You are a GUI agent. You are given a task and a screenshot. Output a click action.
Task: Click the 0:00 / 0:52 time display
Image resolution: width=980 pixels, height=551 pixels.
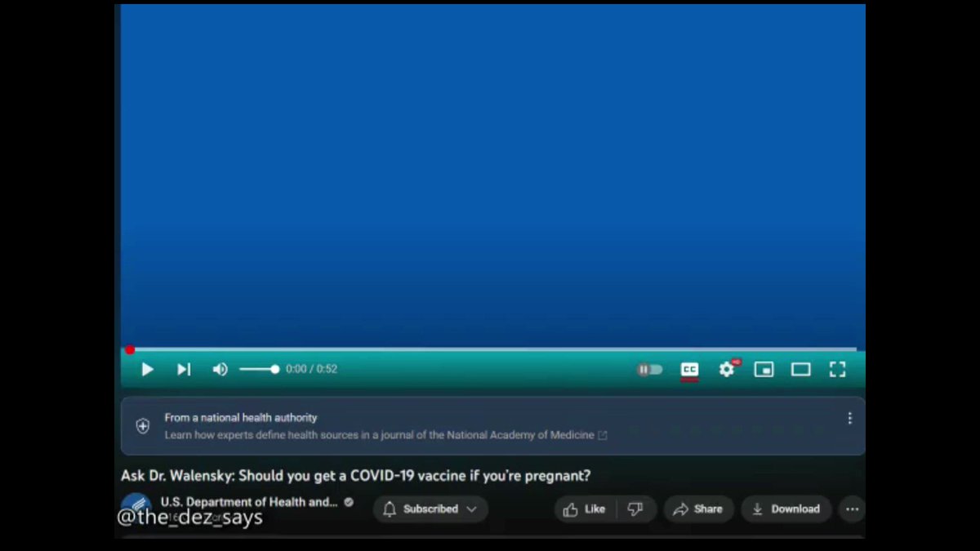point(311,369)
